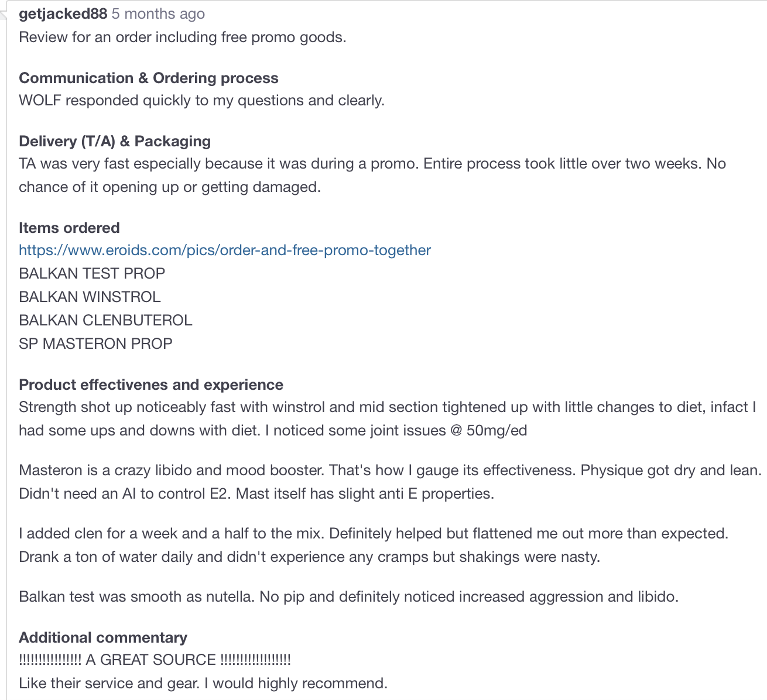Click the "Product effectivenes and experience" heading

pyautogui.click(x=151, y=385)
